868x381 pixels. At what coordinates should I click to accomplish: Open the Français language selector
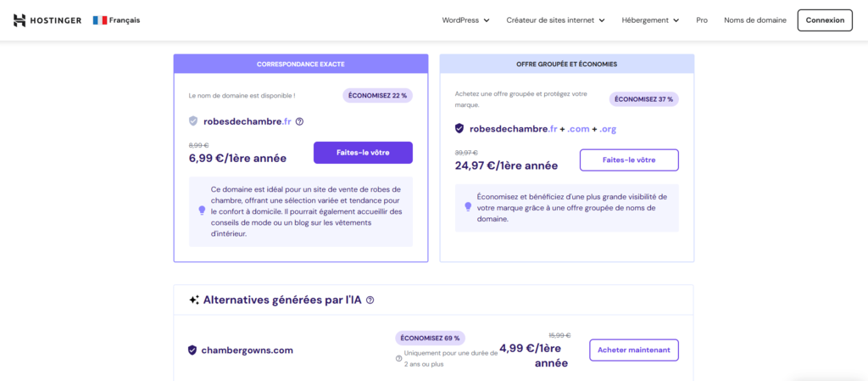pos(116,20)
